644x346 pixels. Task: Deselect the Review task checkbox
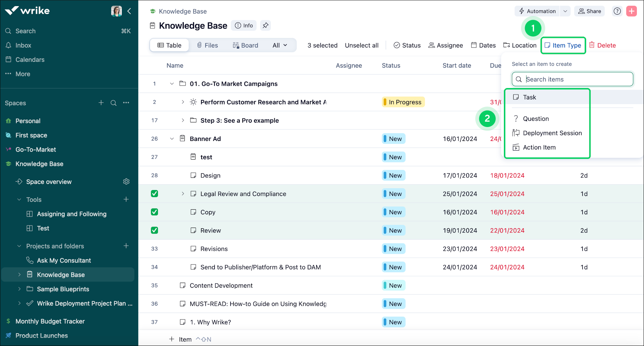(154, 230)
